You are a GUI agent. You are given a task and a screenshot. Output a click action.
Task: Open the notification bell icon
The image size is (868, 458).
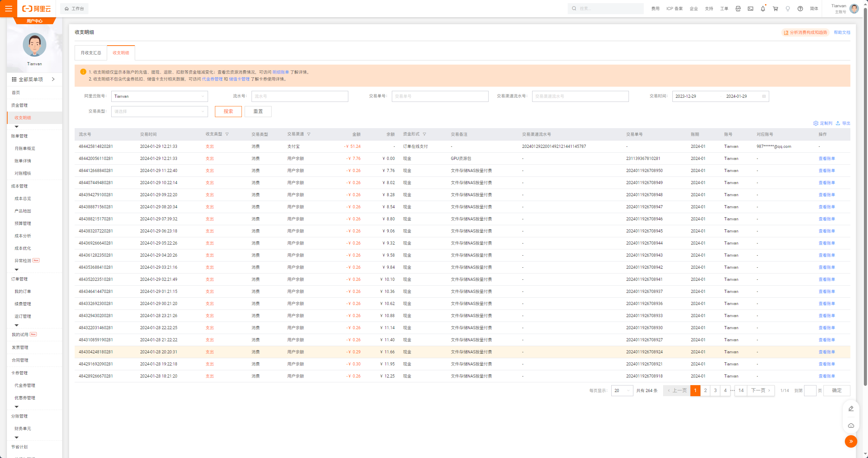[763, 9]
